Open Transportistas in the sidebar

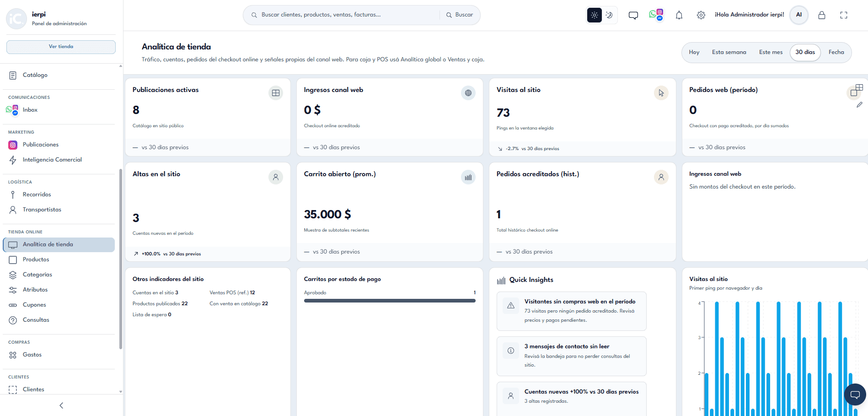[x=59, y=210]
